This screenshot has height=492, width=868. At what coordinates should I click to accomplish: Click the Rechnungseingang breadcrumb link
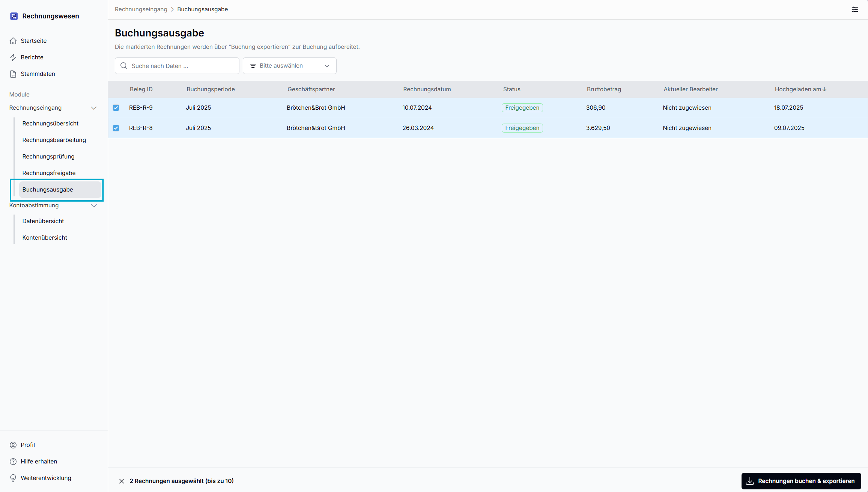pyautogui.click(x=141, y=9)
